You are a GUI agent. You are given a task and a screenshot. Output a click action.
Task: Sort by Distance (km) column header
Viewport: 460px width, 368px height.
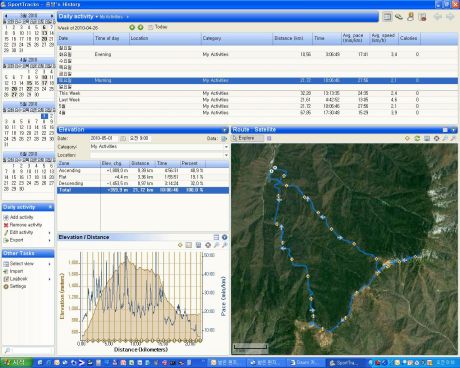[x=289, y=38]
